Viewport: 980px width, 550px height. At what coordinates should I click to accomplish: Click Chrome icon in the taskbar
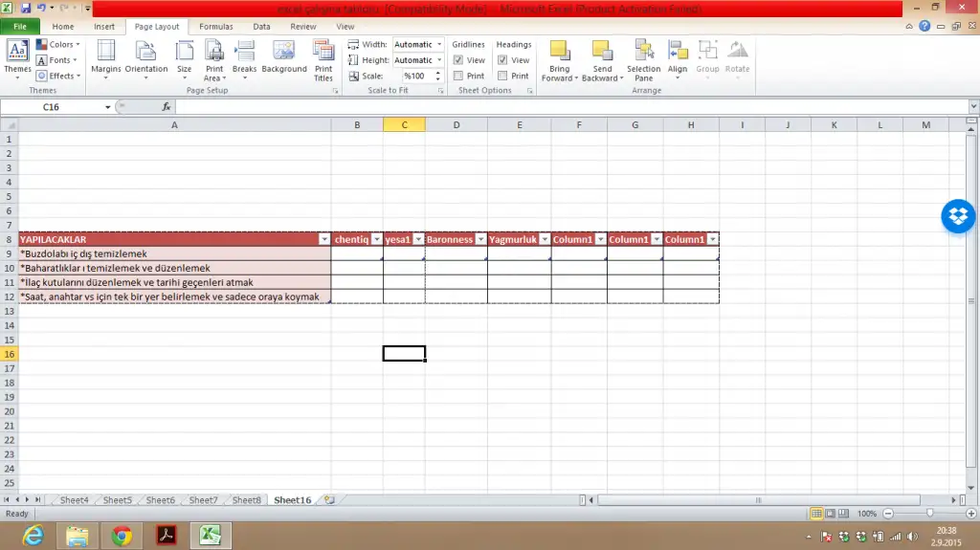pos(122,536)
